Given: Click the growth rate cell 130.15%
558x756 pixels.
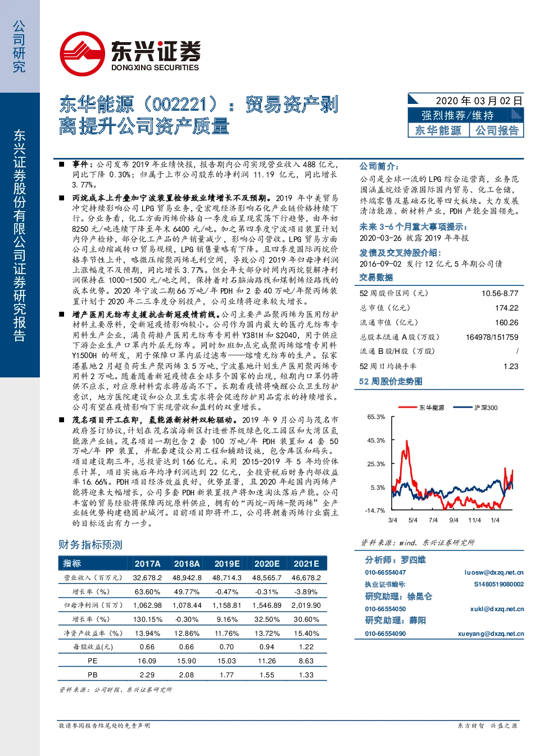Looking at the screenshot, I should click(147, 620).
